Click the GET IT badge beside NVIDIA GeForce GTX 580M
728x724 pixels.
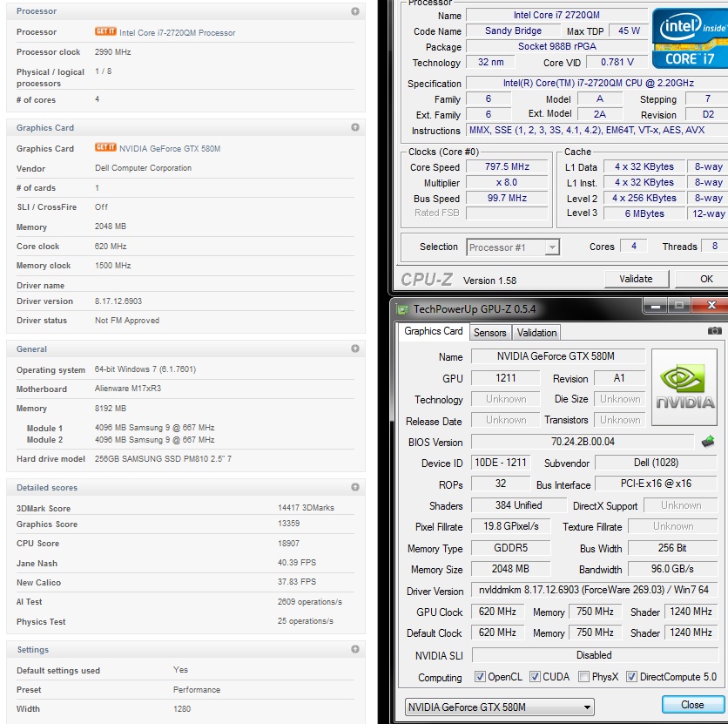pos(105,148)
